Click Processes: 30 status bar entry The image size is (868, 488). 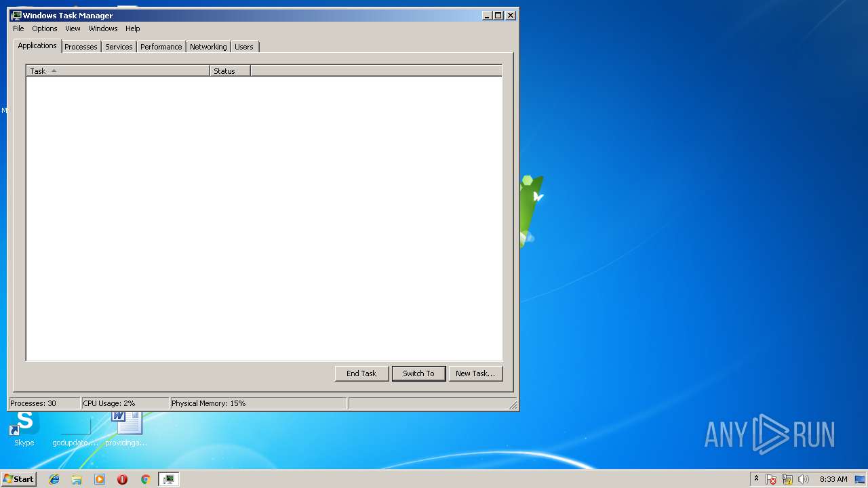(44, 403)
